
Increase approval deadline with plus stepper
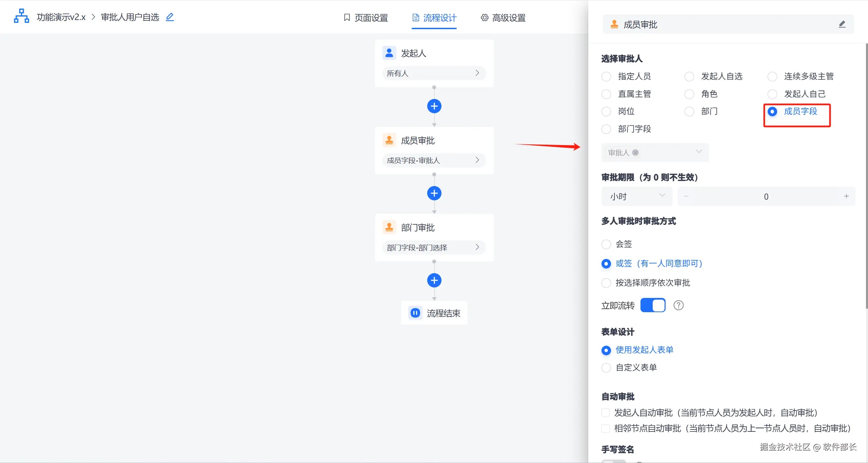pos(846,196)
